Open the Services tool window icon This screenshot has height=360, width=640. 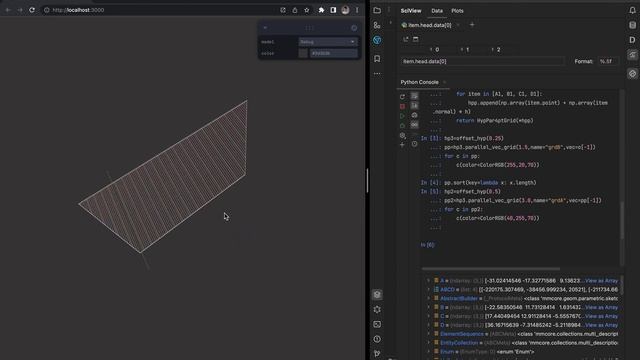[x=377, y=309]
